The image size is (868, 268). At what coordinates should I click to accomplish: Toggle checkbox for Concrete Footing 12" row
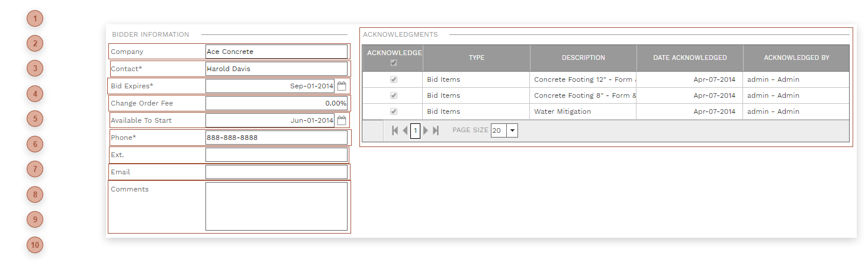(x=394, y=79)
